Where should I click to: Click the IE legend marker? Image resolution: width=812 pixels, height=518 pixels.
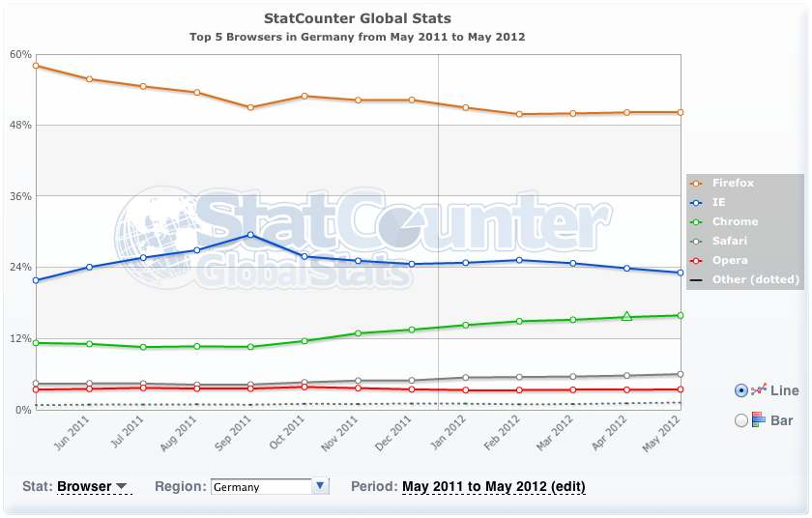[694, 202]
